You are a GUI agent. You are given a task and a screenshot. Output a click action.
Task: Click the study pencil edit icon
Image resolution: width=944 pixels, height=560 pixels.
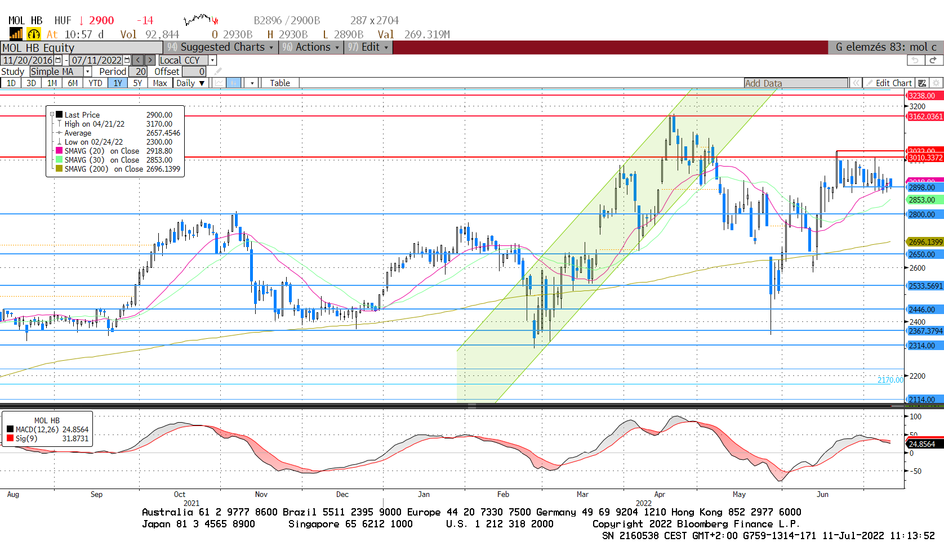(218, 71)
